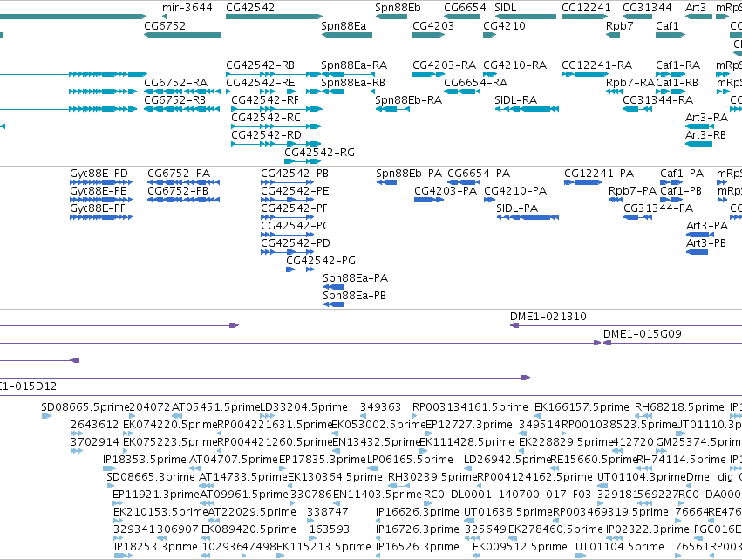The image size is (742, 560).
Task: Click the CG6654-RA transcript label
Action: point(475,82)
